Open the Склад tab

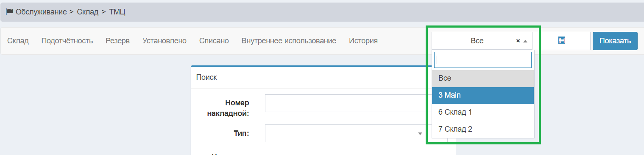18,41
